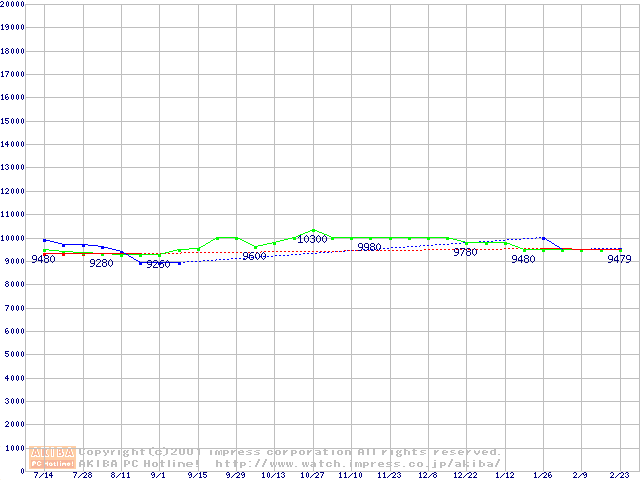Click the Impress Corporation copyright notice
This screenshot has width=640, height=480.
pyautogui.click(x=290, y=452)
